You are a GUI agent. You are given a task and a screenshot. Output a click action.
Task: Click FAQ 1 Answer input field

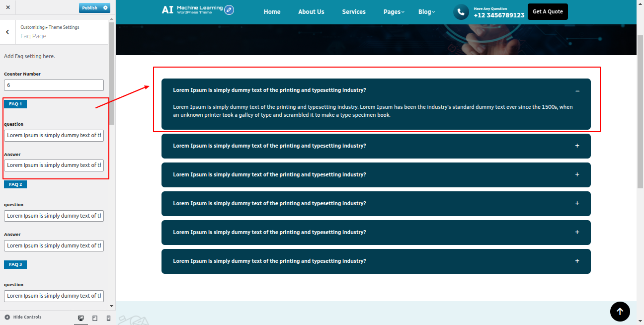tap(54, 165)
